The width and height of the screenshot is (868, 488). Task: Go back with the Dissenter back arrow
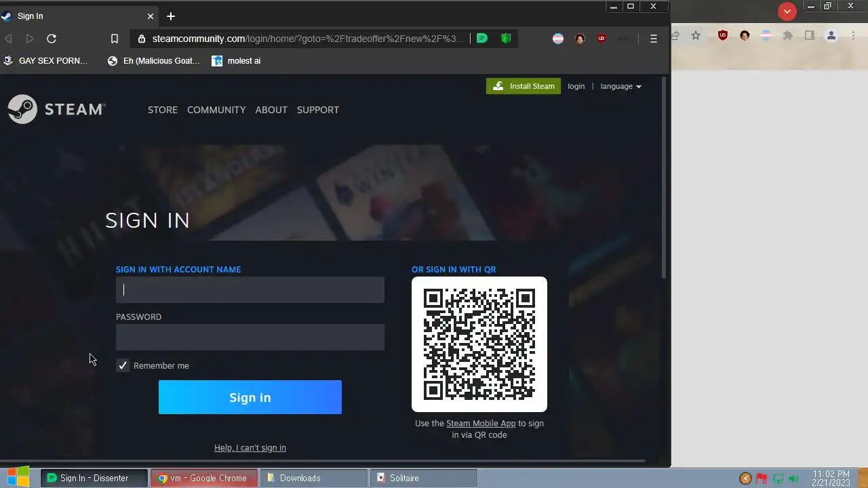point(8,39)
